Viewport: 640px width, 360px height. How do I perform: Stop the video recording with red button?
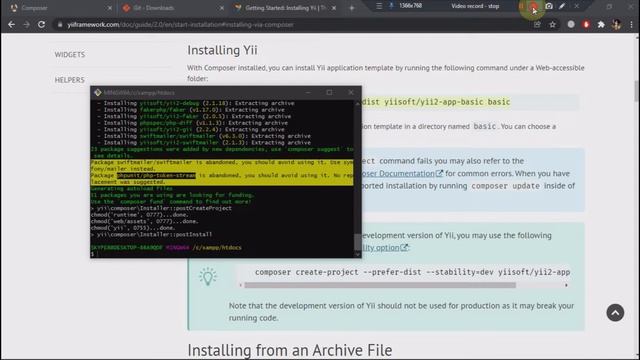tap(533, 7)
